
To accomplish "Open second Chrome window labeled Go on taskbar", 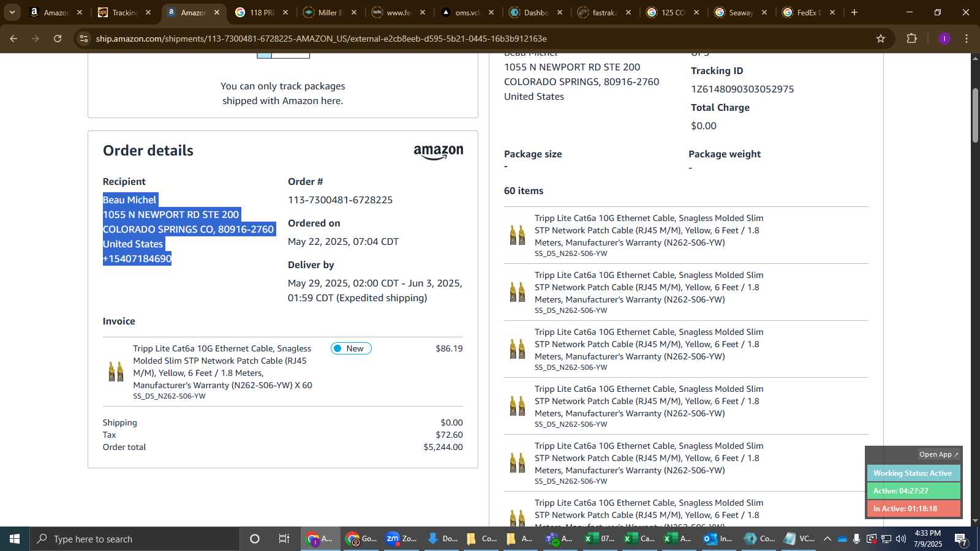I will (x=361, y=539).
